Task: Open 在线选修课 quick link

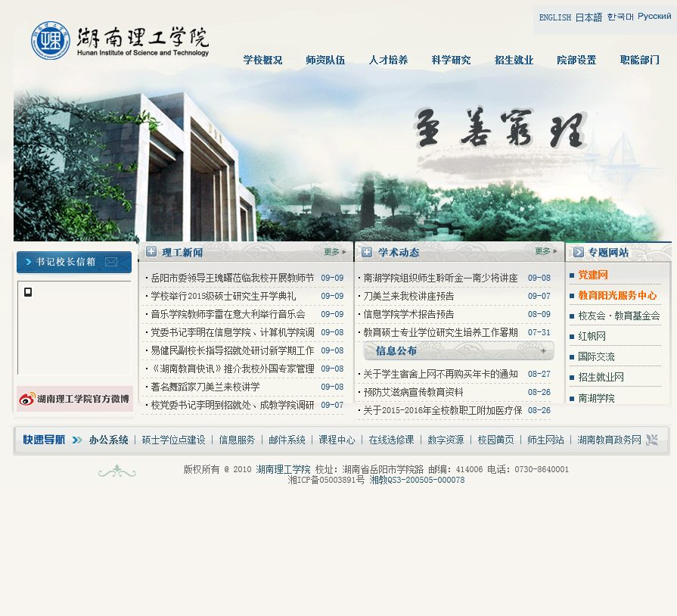Action: 391,440
